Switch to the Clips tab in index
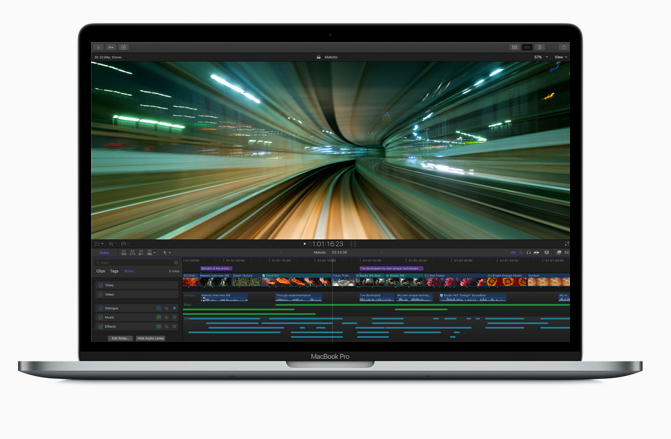 pyautogui.click(x=101, y=271)
